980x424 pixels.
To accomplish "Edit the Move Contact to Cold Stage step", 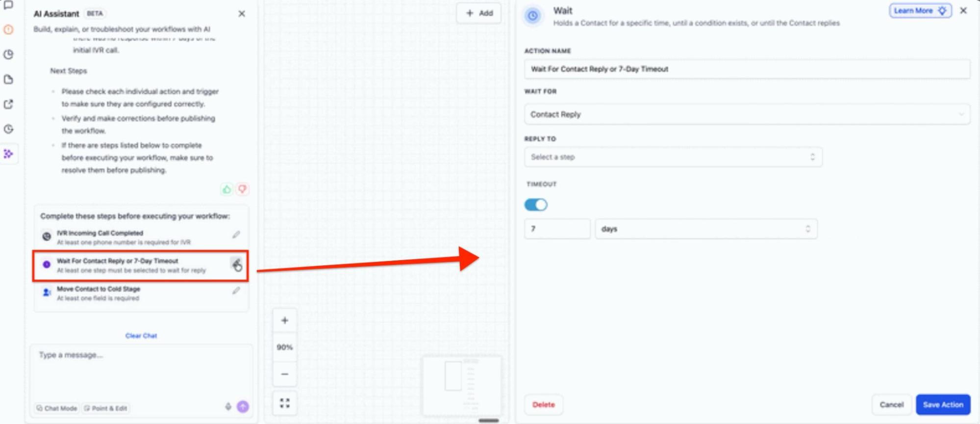I will pyautogui.click(x=236, y=291).
